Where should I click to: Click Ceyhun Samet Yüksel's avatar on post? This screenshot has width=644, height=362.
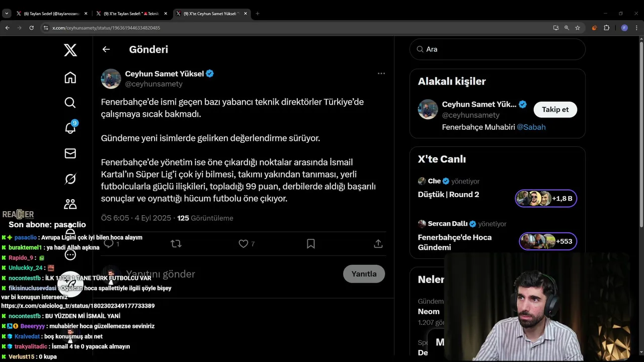tap(111, 79)
